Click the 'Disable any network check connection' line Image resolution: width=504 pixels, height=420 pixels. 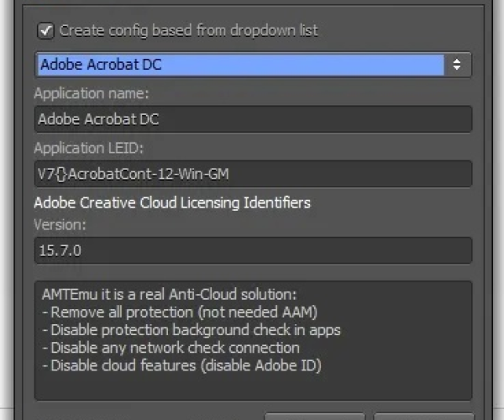(x=171, y=348)
